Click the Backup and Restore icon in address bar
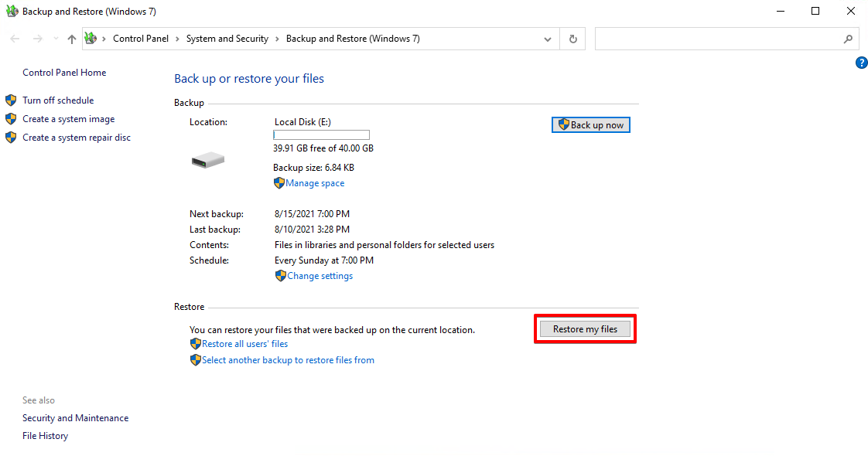The width and height of the screenshot is (868, 456). [91, 38]
